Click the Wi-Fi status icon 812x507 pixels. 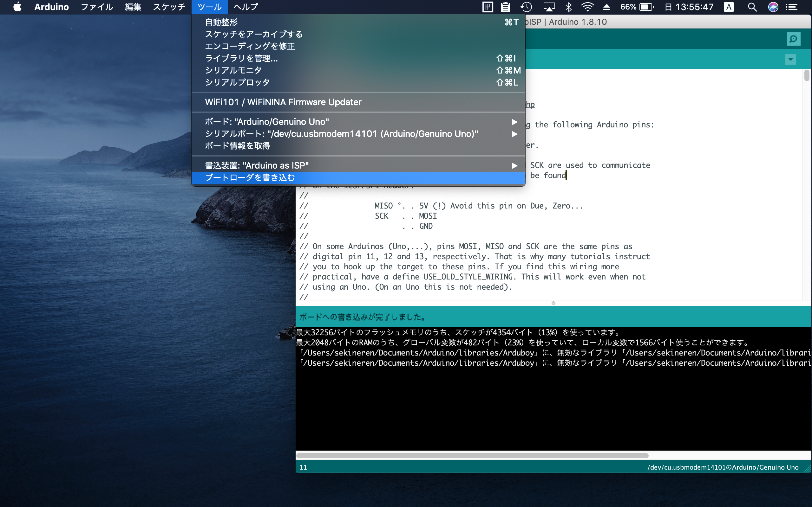pyautogui.click(x=587, y=7)
